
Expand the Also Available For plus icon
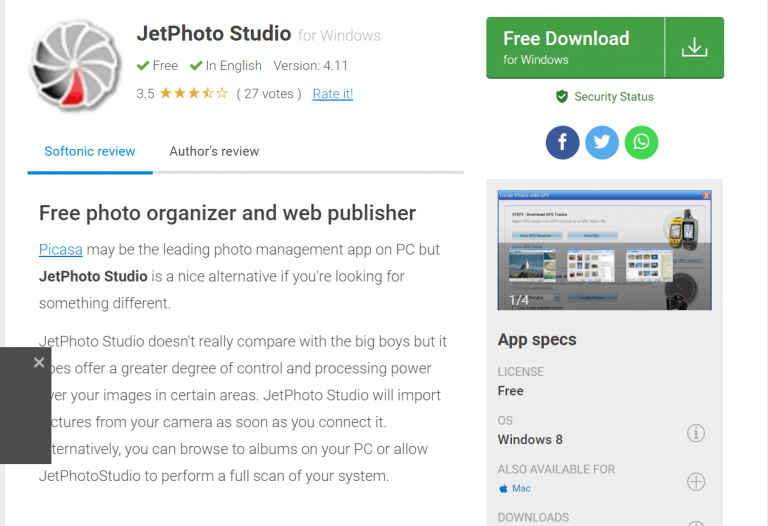(696, 481)
